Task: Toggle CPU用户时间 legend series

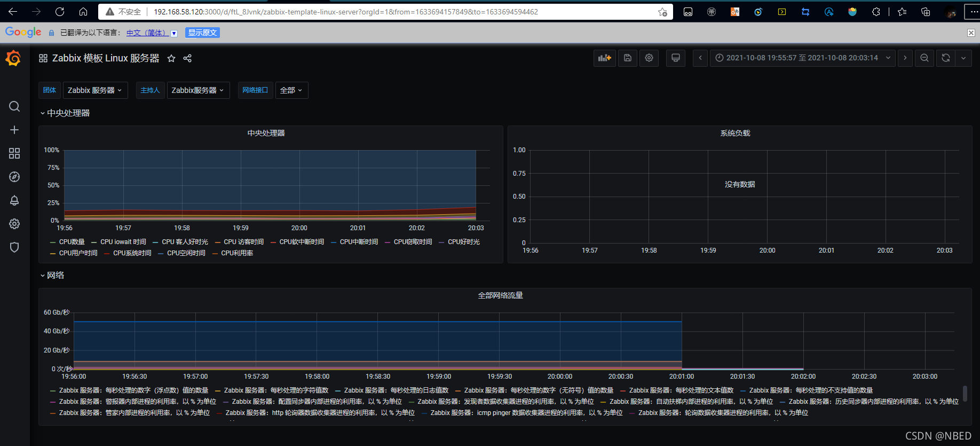Action: [x=78, y=253]
